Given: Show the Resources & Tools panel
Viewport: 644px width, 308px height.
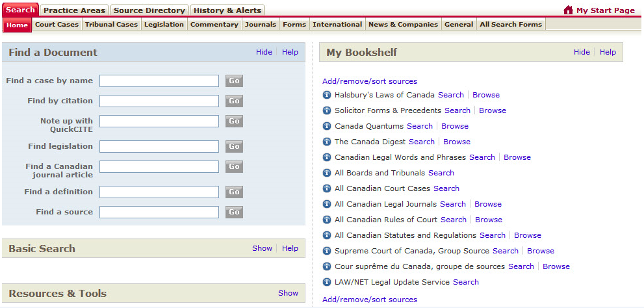Looking at the screenshot, I should click(x=289, y=293).
